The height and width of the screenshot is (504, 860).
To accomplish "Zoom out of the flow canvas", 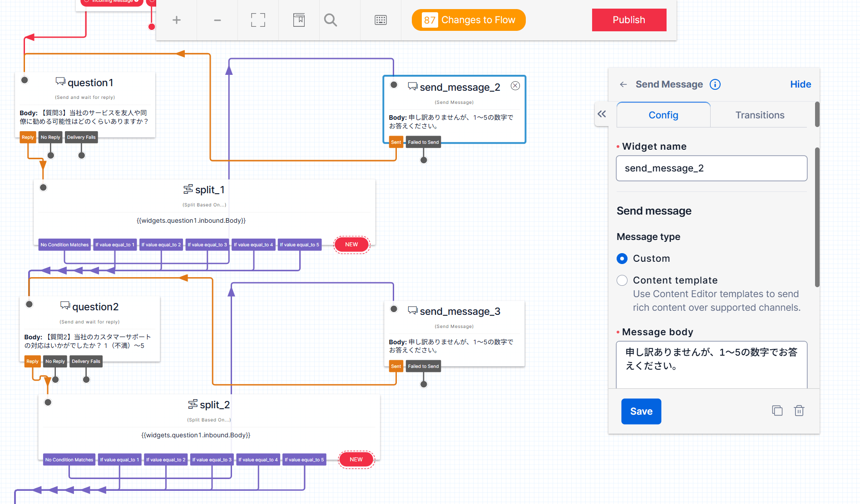I will click(x=217, y=20).
